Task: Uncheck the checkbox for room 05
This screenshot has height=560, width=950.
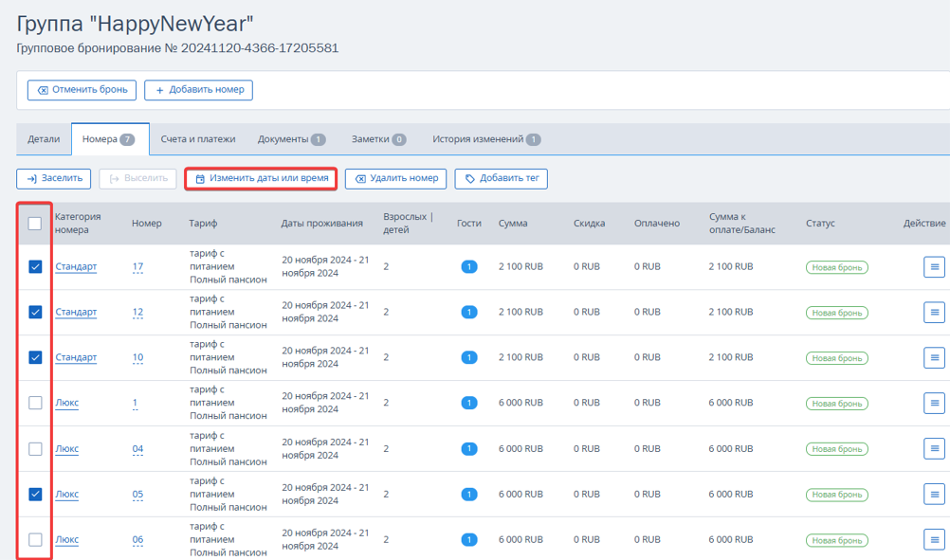Action: (35, 494)
